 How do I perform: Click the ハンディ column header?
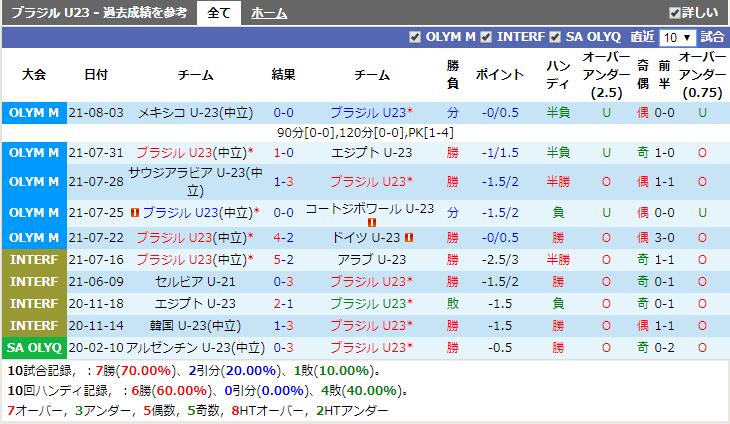click(x=558, y=74)
